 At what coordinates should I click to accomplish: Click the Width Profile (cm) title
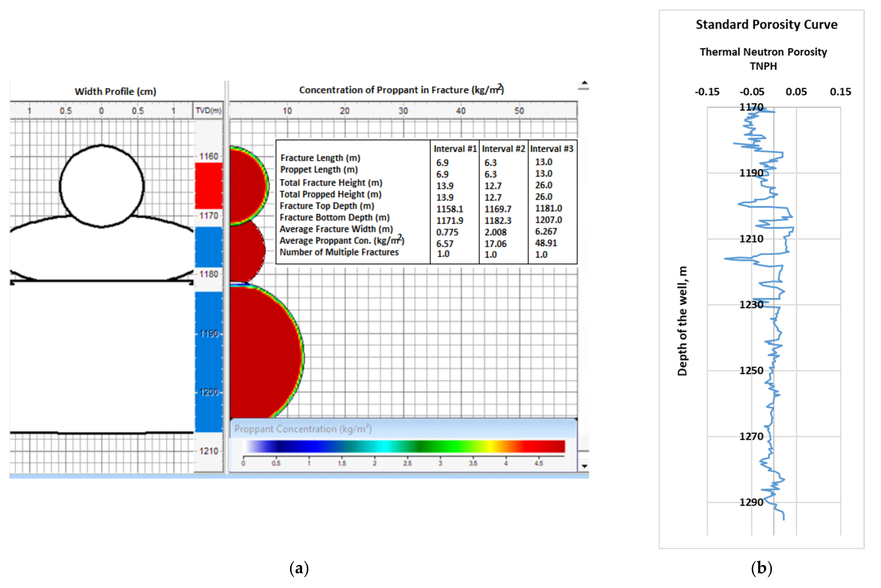click(115, 91)
